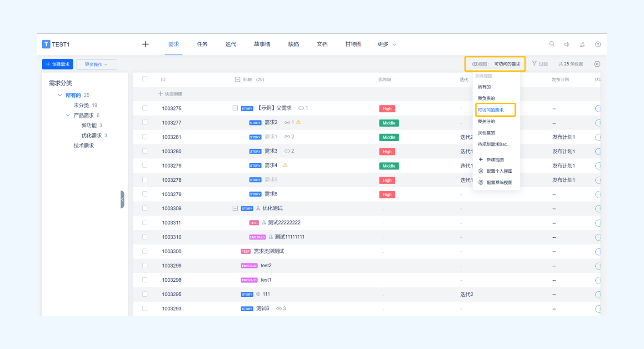Switch to the 需求 tab
644x349 pixels.
click(174, 44)
